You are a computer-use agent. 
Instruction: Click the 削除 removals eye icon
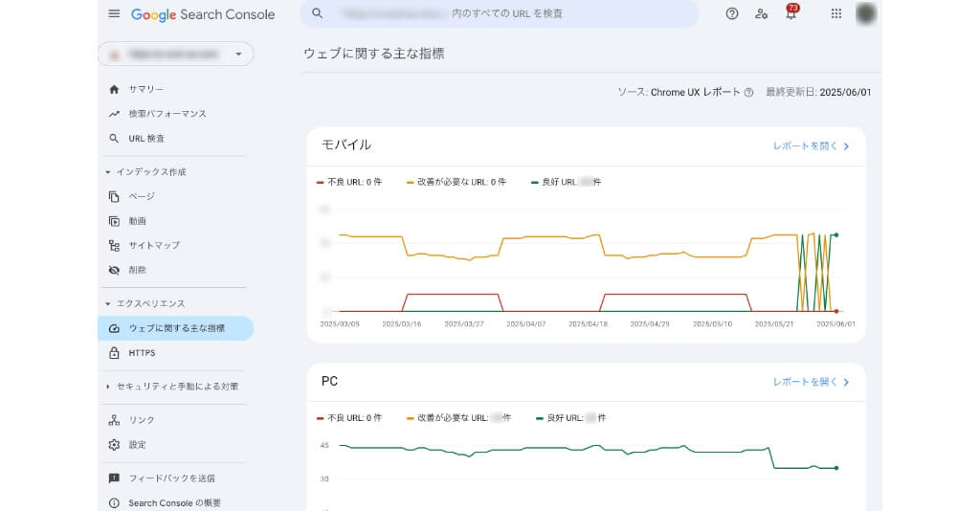point(114,270)
